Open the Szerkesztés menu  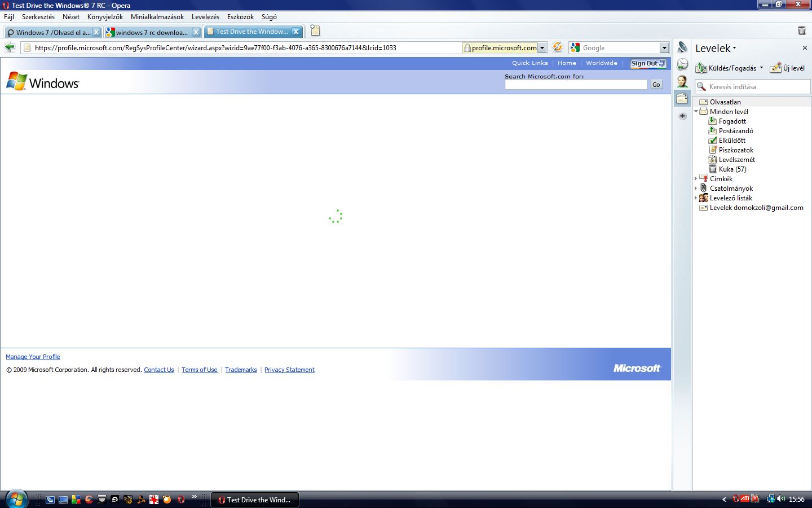(38, 17)
